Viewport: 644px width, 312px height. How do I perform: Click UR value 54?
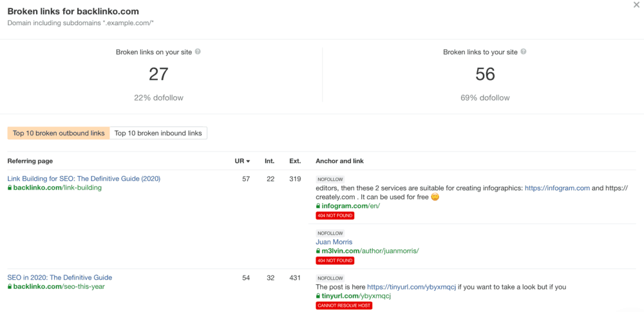click(x=245, y=277)
